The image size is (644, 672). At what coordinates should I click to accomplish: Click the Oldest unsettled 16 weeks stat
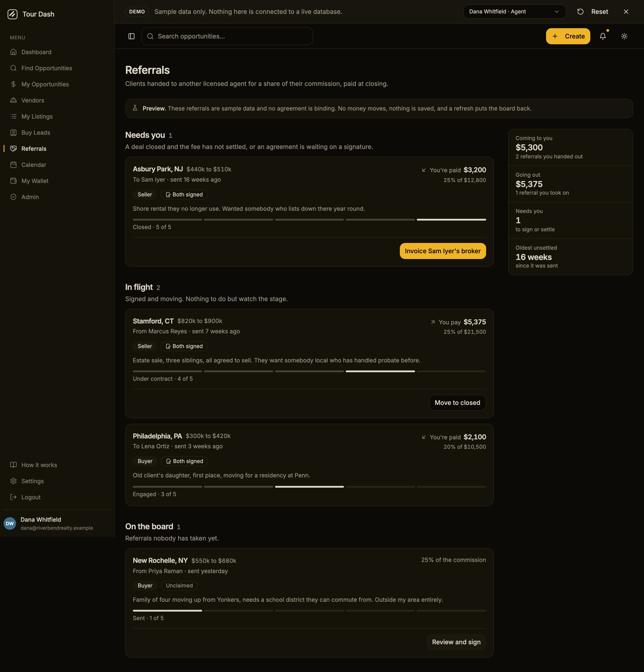click(570, 257)
